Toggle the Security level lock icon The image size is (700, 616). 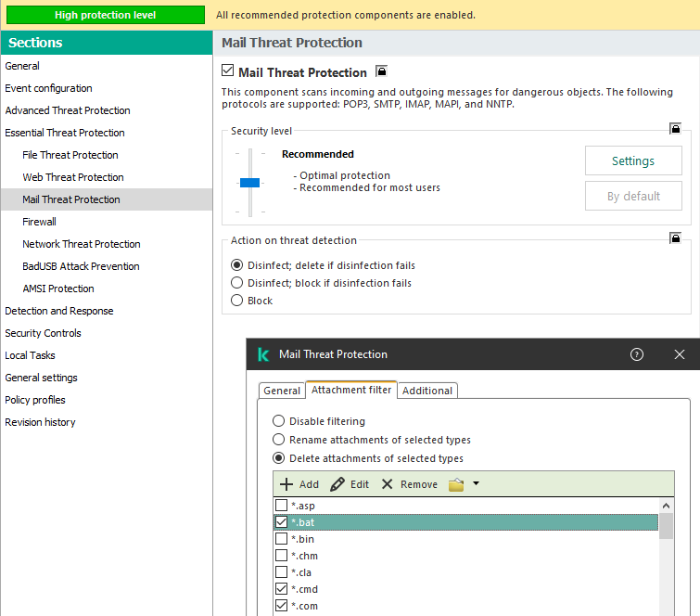point(676,129)
